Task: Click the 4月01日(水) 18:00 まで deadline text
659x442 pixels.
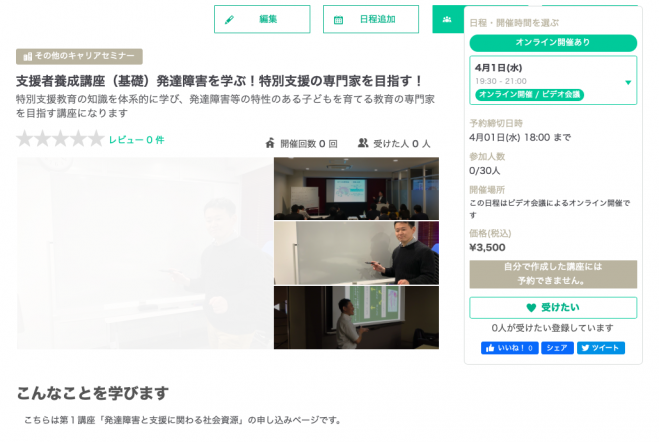Action: pyautogui.click(x=520, y=137)
